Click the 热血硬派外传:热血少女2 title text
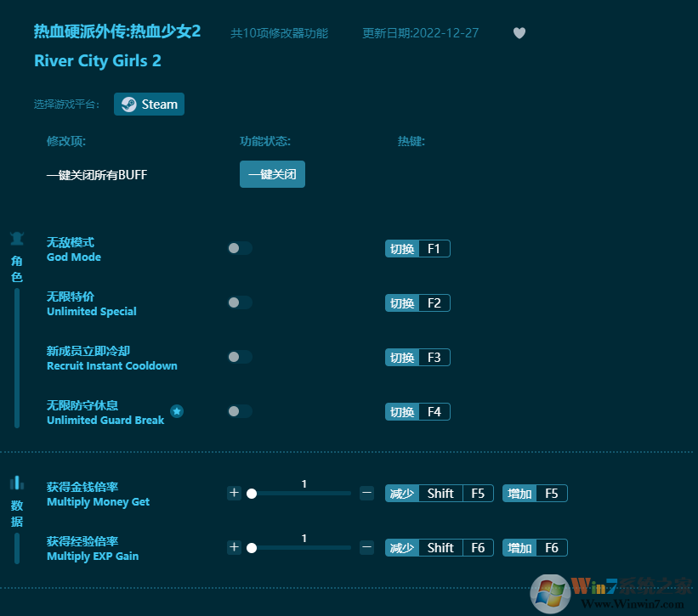This screenshot has width=698, height=616. [x=117, y=31]
